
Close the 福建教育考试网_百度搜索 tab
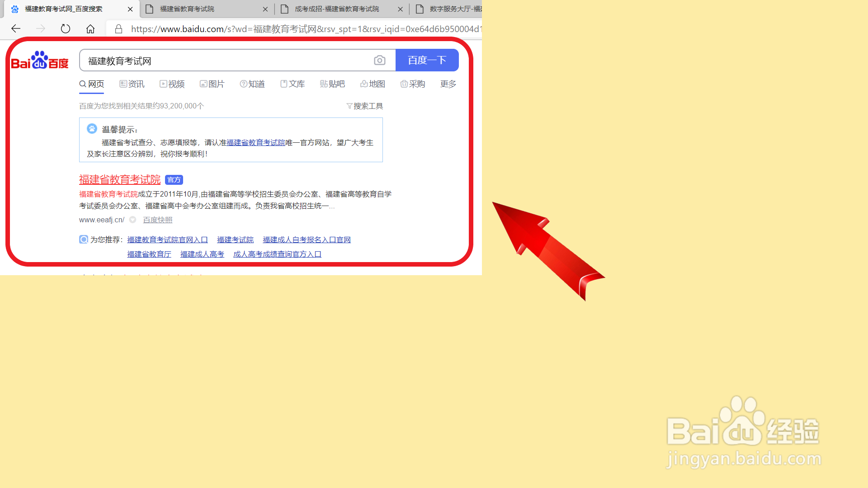pyautogui.click(x=130, y=9)
